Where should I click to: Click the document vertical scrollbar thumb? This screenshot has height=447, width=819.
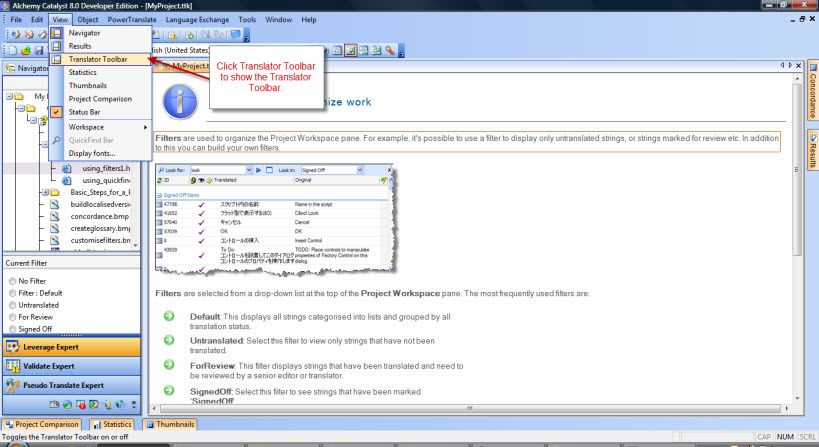click(797, 170)
